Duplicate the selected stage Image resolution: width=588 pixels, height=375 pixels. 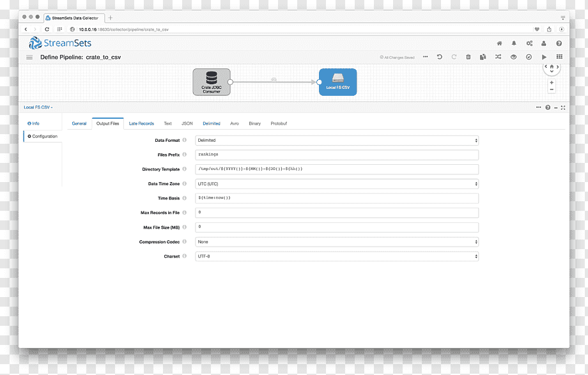[x=483, y=57]
